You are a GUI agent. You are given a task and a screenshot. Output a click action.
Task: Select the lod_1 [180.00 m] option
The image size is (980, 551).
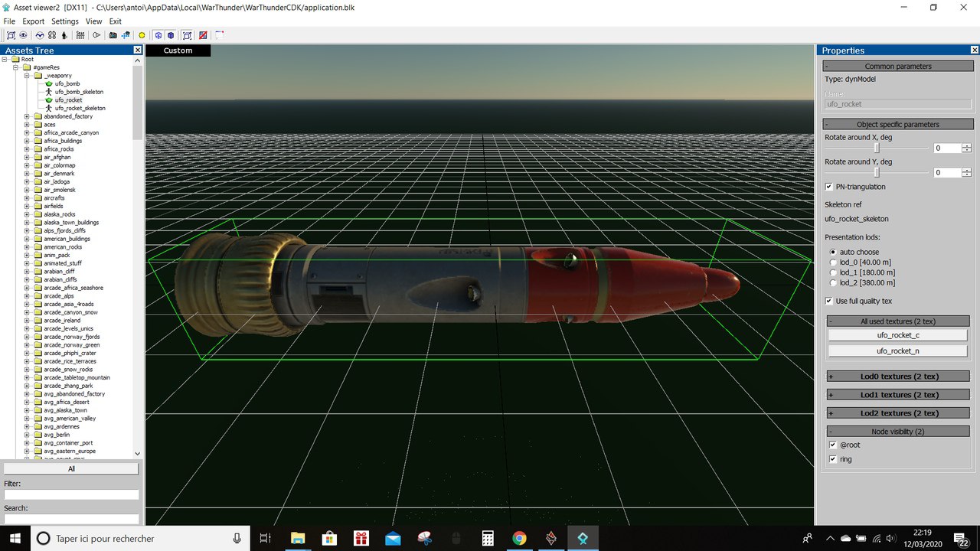click(x=833, y=272)
